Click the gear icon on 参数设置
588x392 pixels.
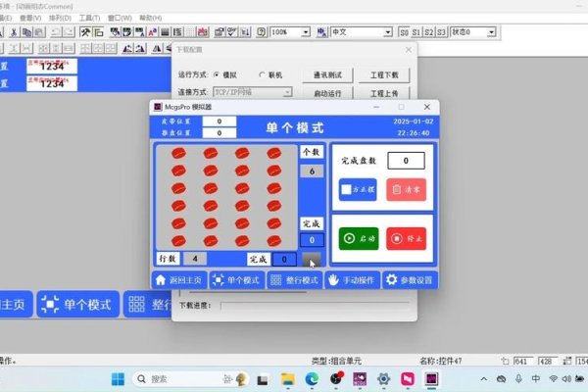tap(391, 280)
